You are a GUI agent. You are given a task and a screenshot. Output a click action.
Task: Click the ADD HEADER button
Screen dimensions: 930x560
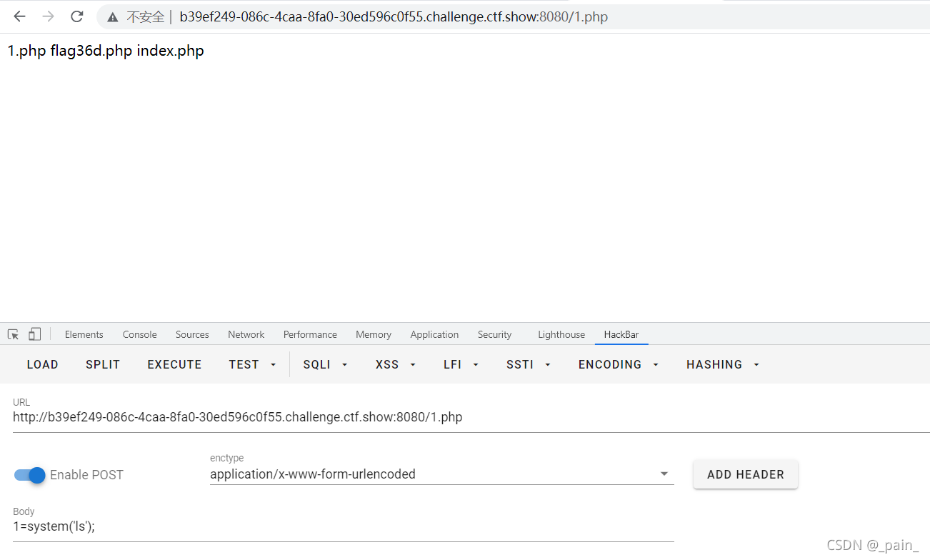click(x=745, y=474)
